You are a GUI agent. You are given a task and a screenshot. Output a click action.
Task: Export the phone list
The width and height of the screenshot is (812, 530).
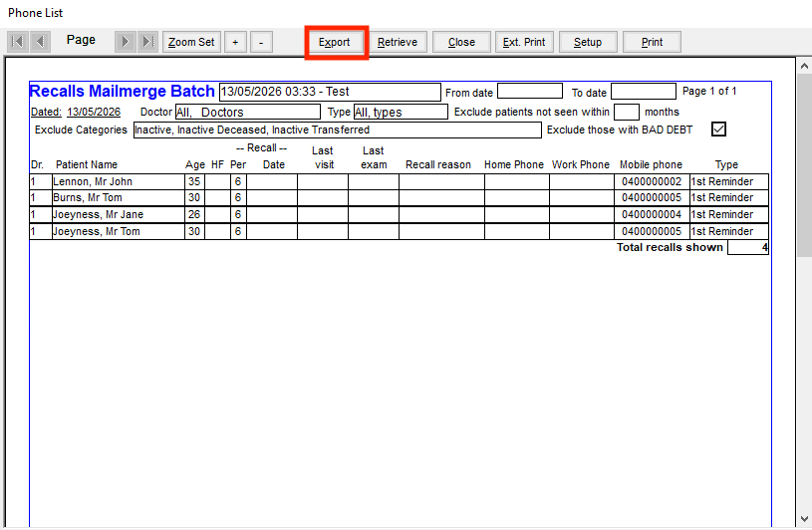pyautogui.click(x=334, y=42)
